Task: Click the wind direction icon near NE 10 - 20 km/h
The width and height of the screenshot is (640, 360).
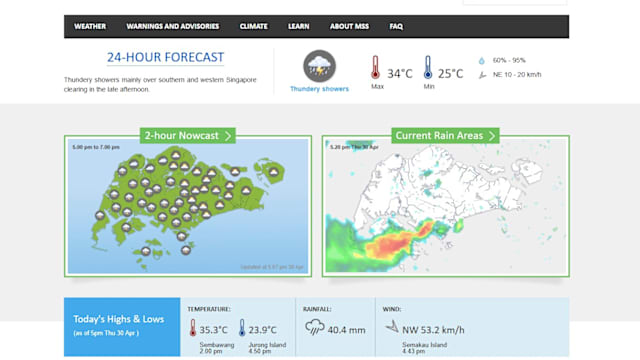Action: 482,75
